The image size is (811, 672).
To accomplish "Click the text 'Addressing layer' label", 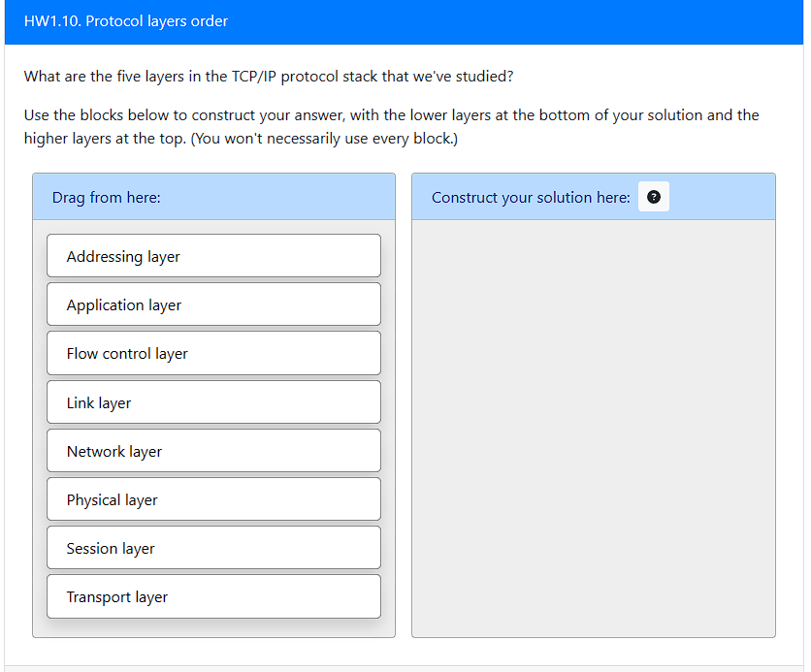I will tap(123, 257).
